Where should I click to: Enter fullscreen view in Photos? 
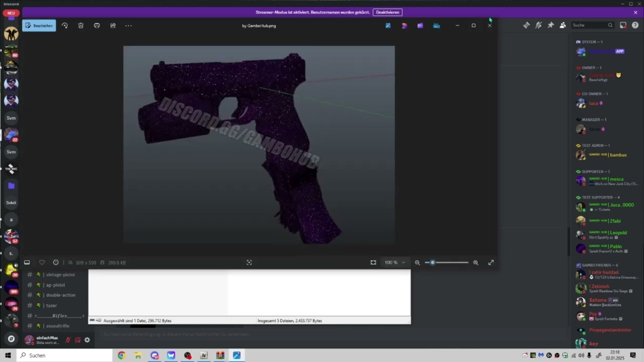click(491, 262)
